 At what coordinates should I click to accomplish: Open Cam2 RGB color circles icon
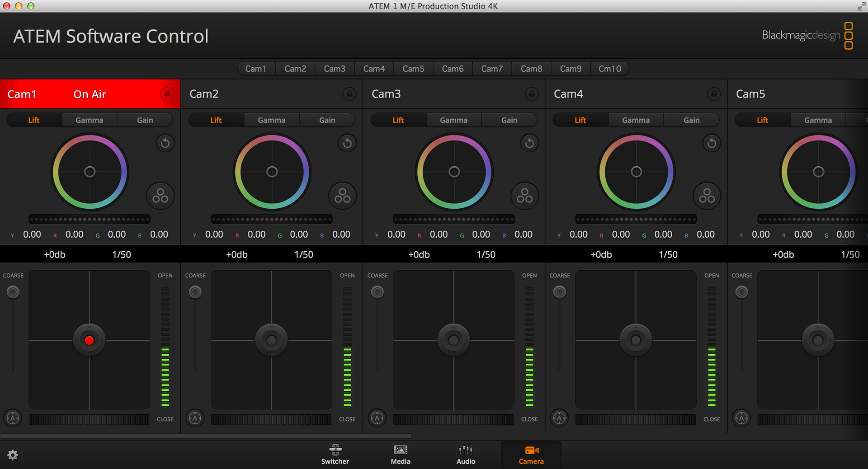pyautogui.click(x=342, y=196)
